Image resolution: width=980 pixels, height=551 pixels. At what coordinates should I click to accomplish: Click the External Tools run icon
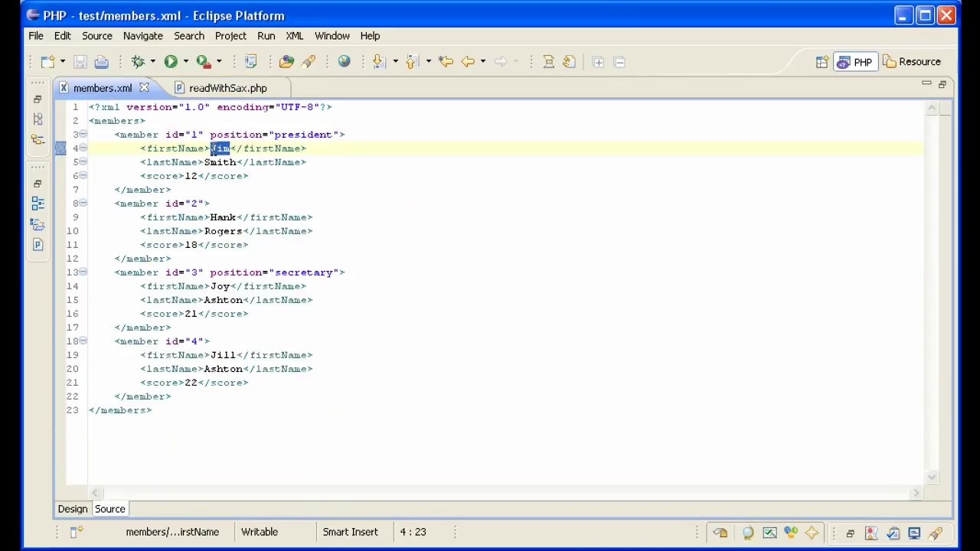point(203,62)
